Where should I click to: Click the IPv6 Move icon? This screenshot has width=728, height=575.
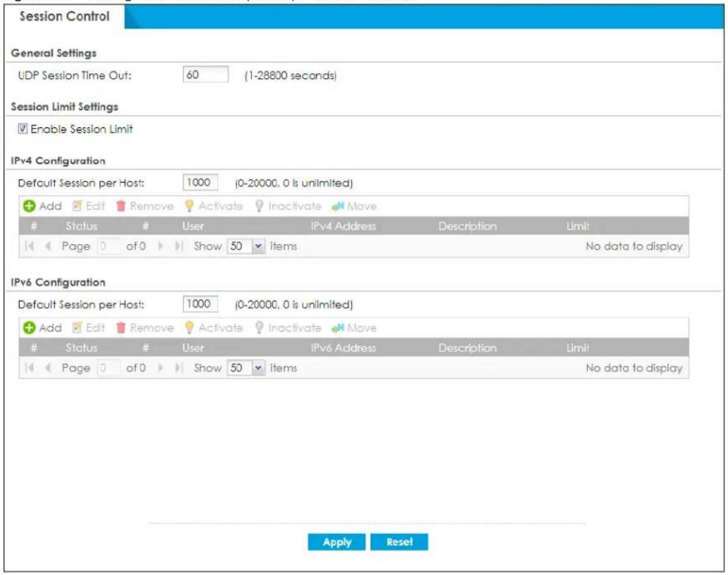(x=338, y=328)
